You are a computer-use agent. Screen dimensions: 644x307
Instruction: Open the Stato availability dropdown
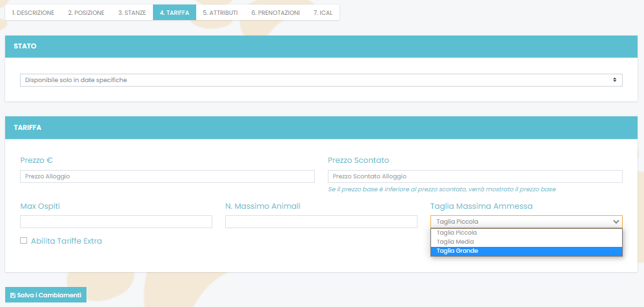point(321,80)
